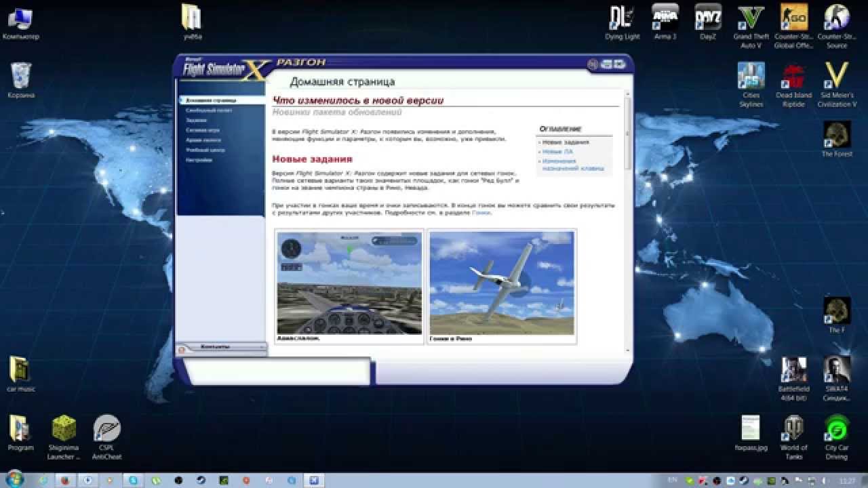868x488 pixels.
Task: Open the car music folder
Action: [21, 374]
